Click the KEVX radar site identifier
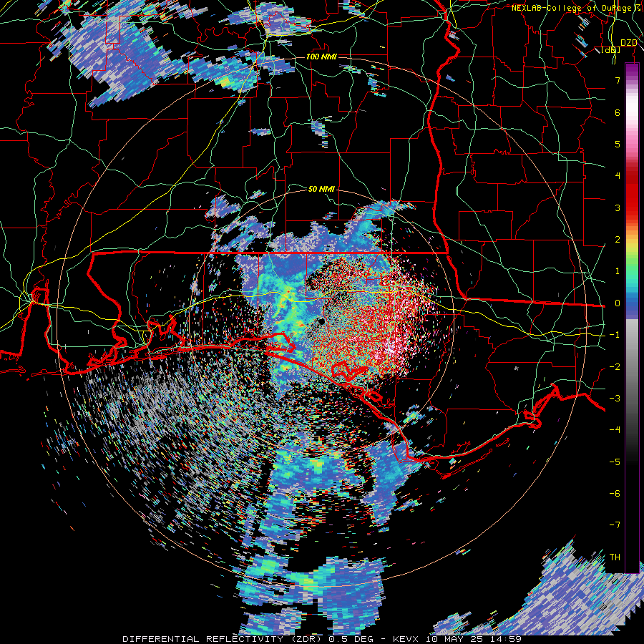The height and width of the screenshot is (644, 644). (407, 639)
